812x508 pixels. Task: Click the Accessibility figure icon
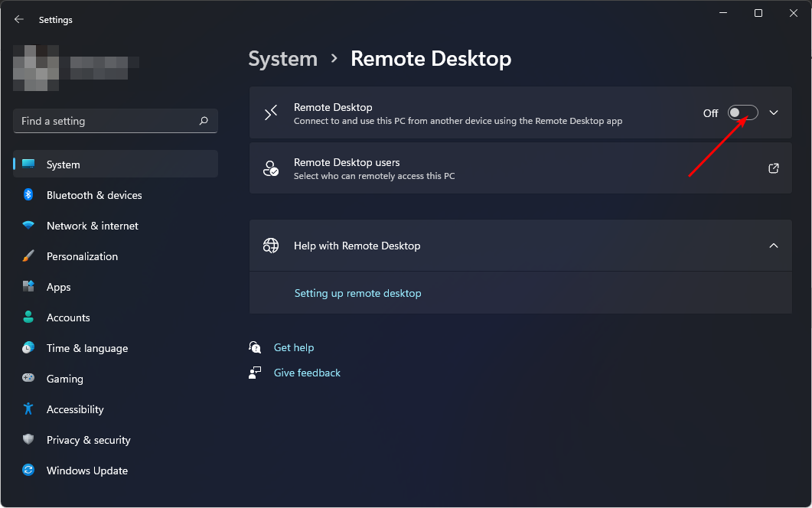[x=28, y=409]
